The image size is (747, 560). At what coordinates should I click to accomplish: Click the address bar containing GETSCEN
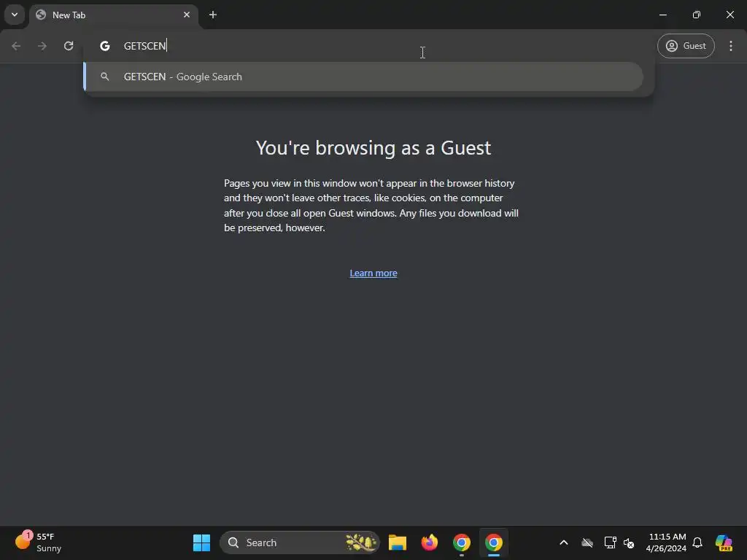(x=367, y=46)
